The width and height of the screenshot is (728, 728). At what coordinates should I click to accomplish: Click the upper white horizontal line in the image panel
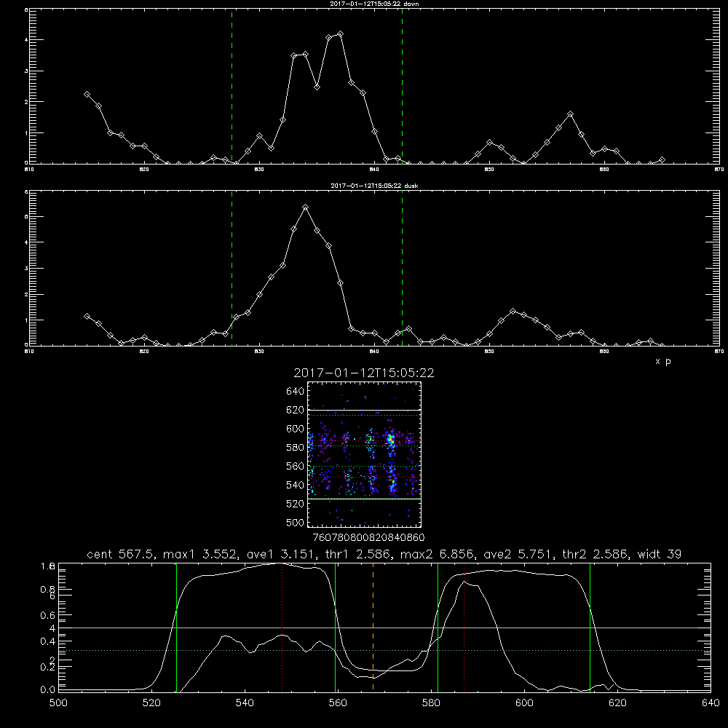[364, 410]
